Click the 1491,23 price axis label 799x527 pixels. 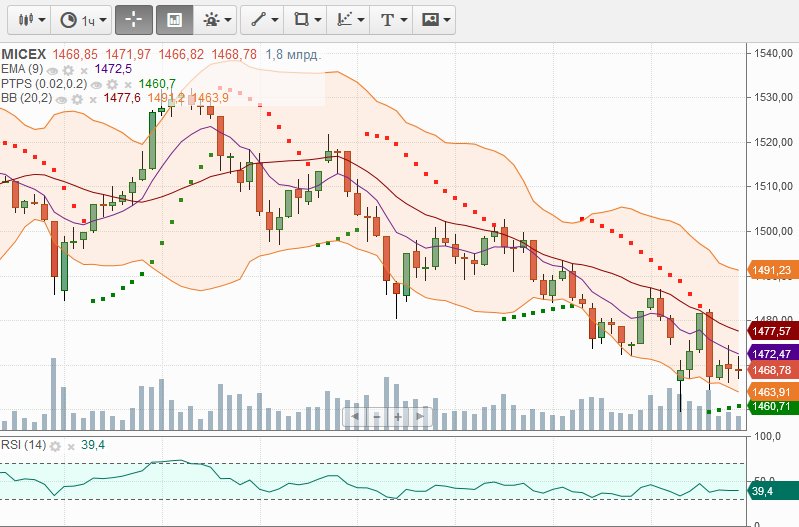770,270
